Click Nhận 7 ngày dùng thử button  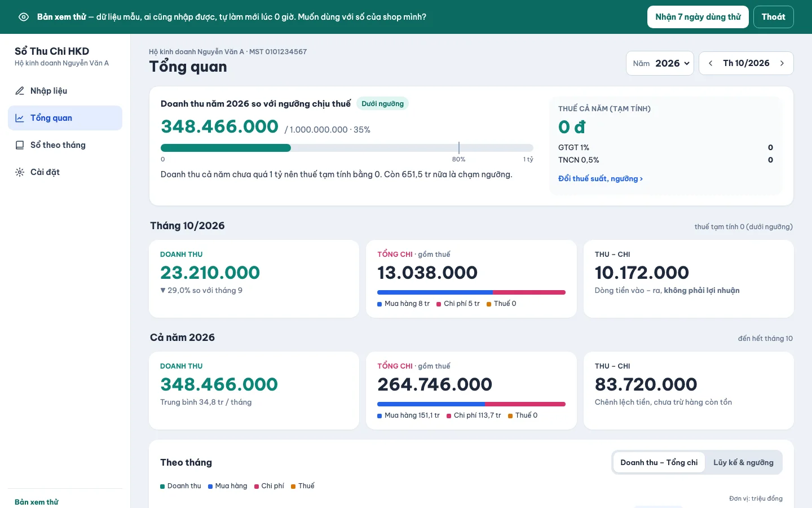pos(698,17)
